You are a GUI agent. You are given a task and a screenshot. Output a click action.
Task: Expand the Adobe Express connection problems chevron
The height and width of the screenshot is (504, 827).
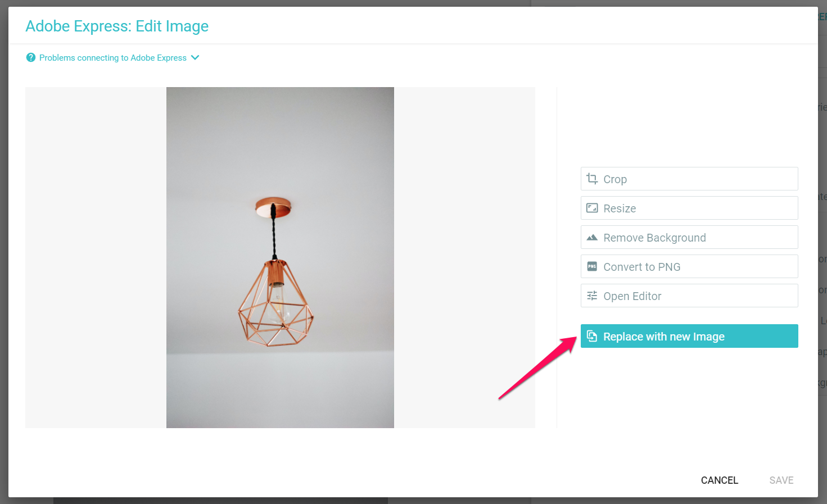tap(195, 57)
